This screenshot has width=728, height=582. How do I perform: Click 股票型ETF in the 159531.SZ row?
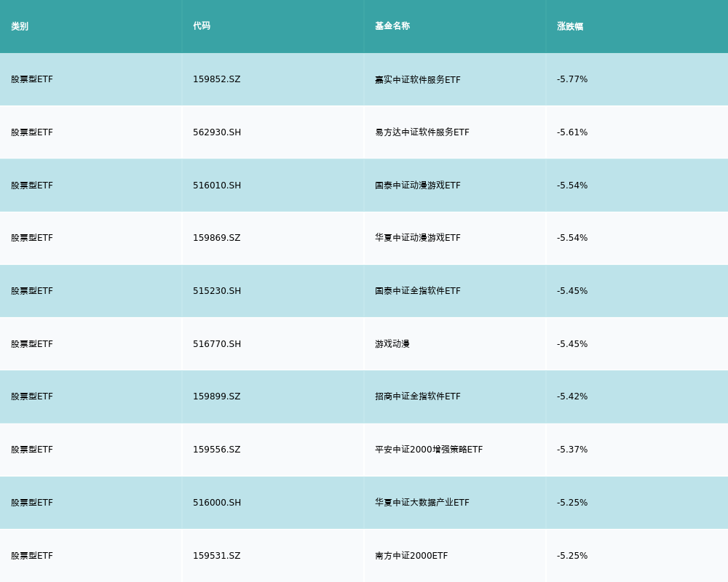coord(32,556)
